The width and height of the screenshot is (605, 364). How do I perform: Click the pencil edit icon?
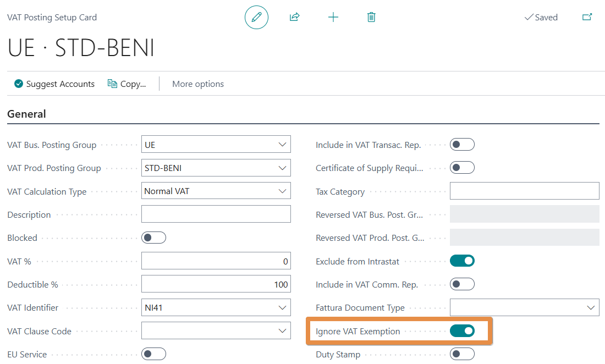tap(256, 18)
